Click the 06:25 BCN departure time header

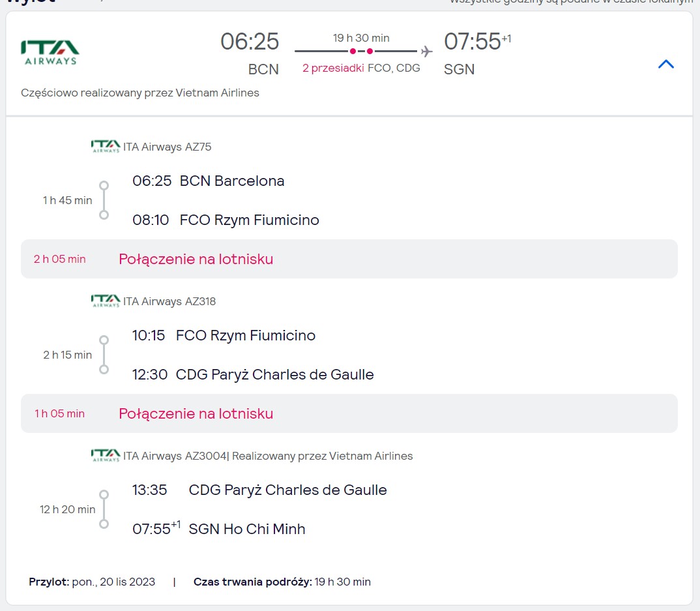click(x=250, y=42)
